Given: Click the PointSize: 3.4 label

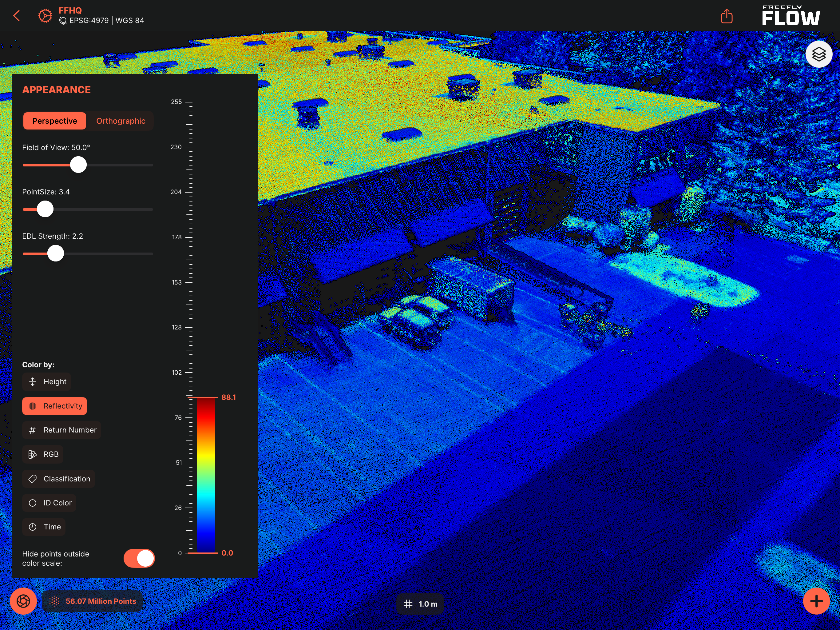Looking at the screenshot, I should (x=46, y=192).
